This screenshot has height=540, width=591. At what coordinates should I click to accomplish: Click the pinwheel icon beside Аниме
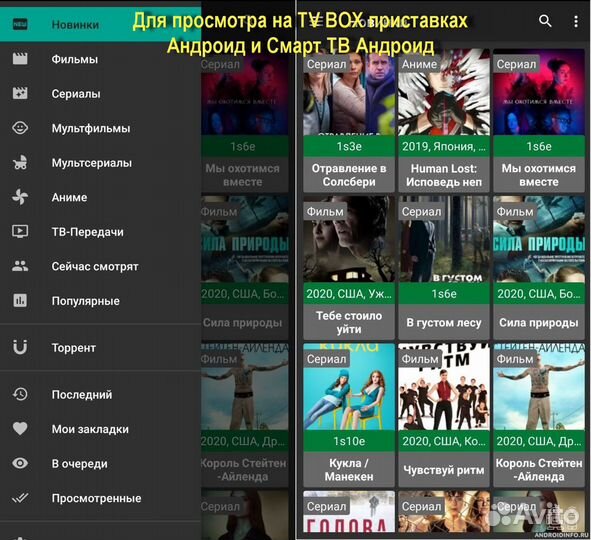tap(20, 197)
